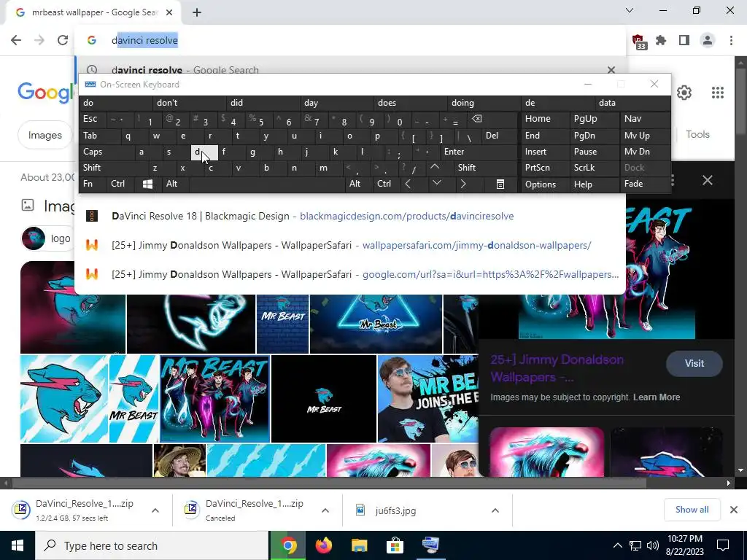The height and width of the screenshot is (560, 747).
Task: Open the Tools search option
Action: 697,135
